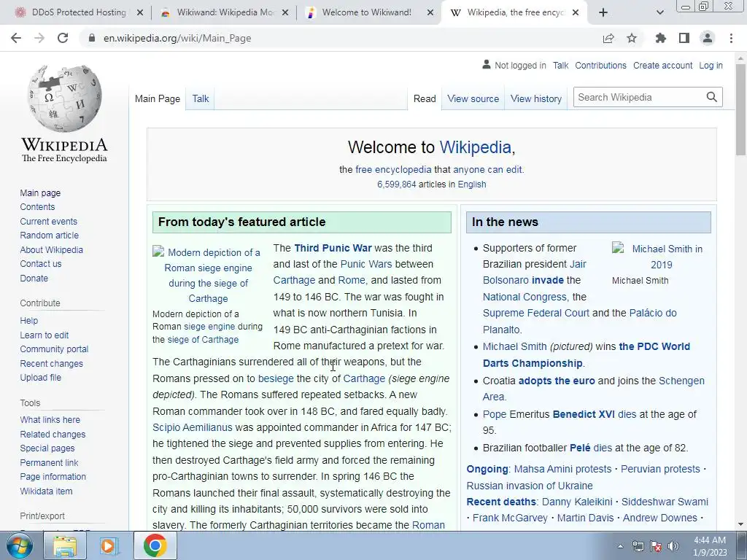The height and width of the screenshot is (560, 747).
Task: Select the Read tab
Action: click(x=425, y=98)
